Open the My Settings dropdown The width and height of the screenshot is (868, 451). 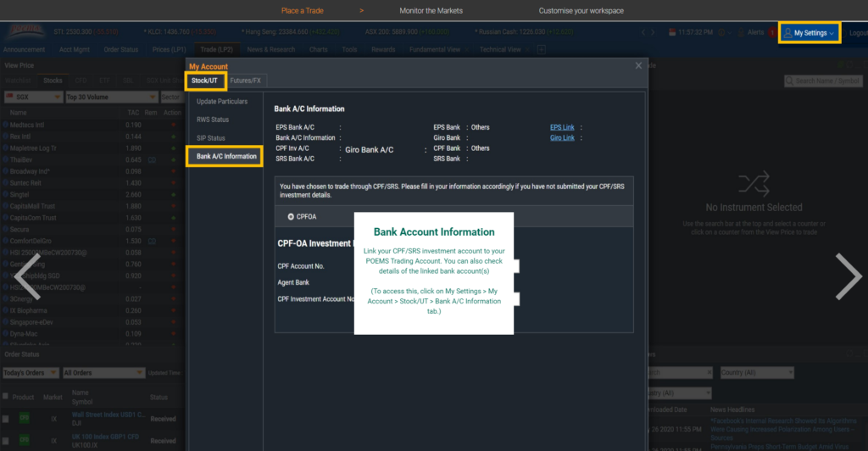point(810,33)
